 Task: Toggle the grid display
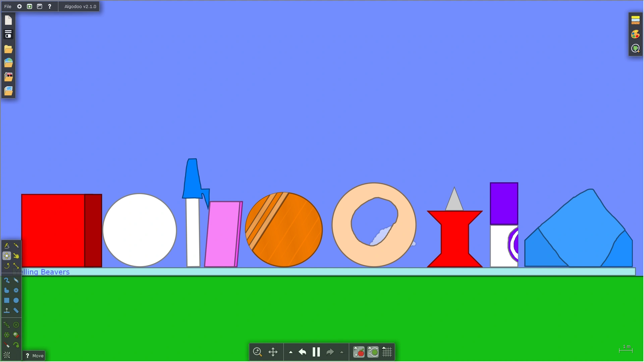click(387, 352)
